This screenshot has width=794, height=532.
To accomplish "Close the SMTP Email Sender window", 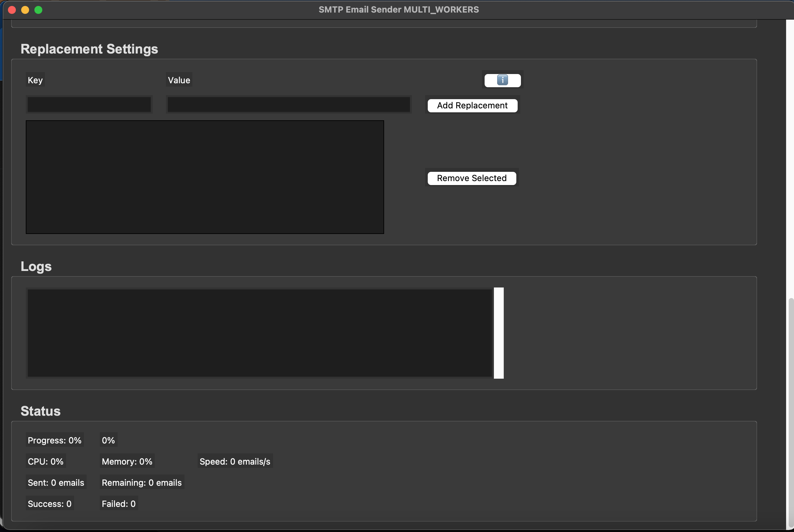I will (x=12, y=10).
